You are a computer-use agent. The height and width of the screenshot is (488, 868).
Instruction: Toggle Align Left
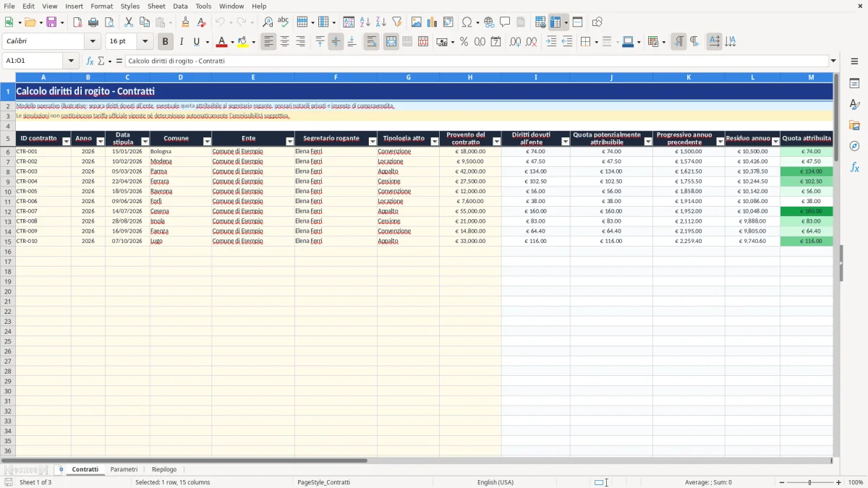[x=269, y=42]
